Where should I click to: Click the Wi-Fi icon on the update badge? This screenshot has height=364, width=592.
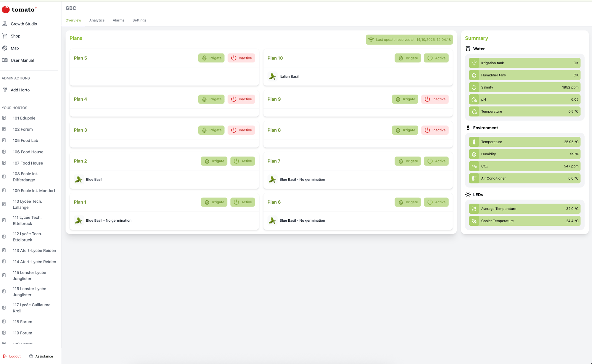371,39
